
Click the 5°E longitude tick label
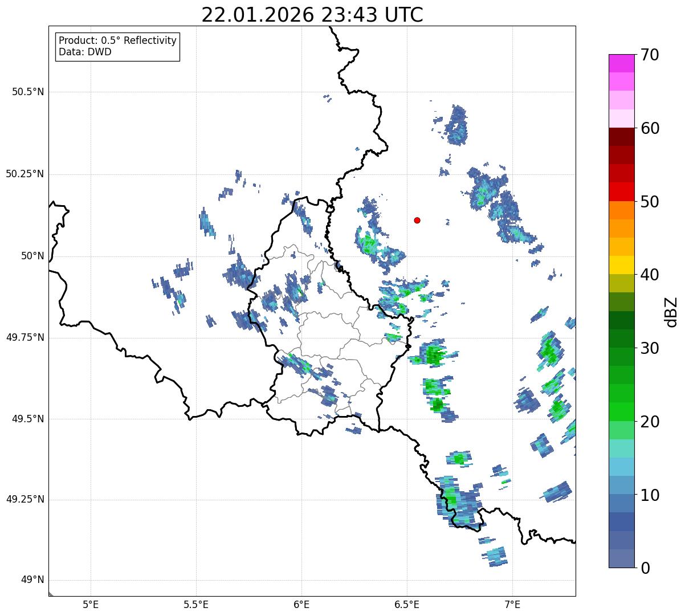91,604
